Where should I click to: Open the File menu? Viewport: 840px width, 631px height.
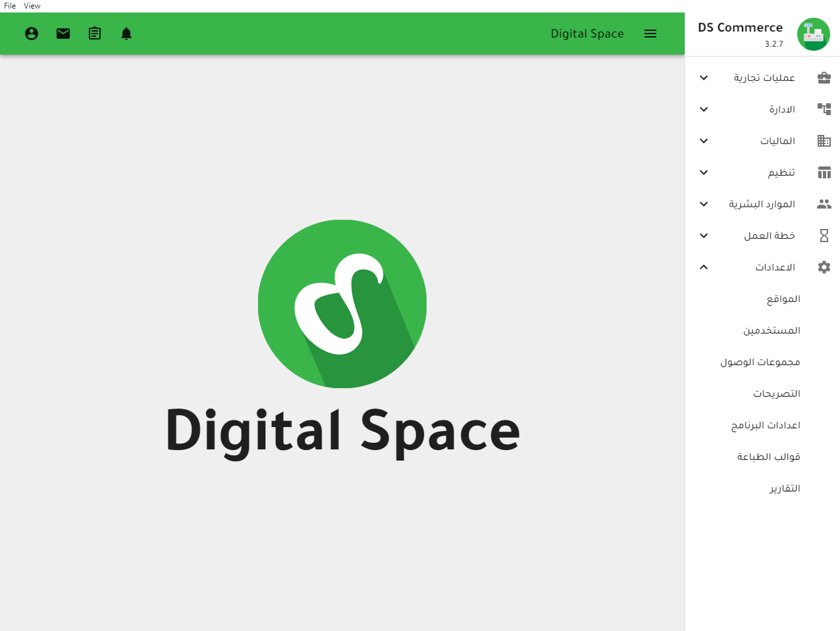10,6
